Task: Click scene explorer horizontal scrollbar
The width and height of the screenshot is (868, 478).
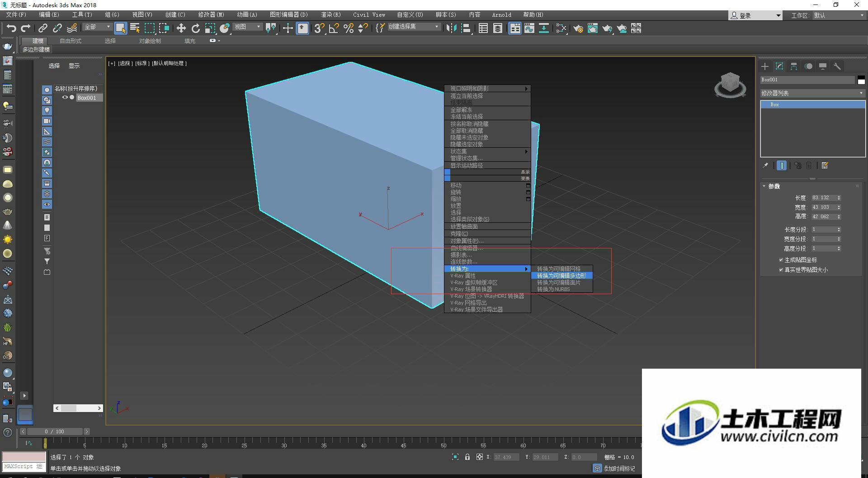Action: point(78,408)
